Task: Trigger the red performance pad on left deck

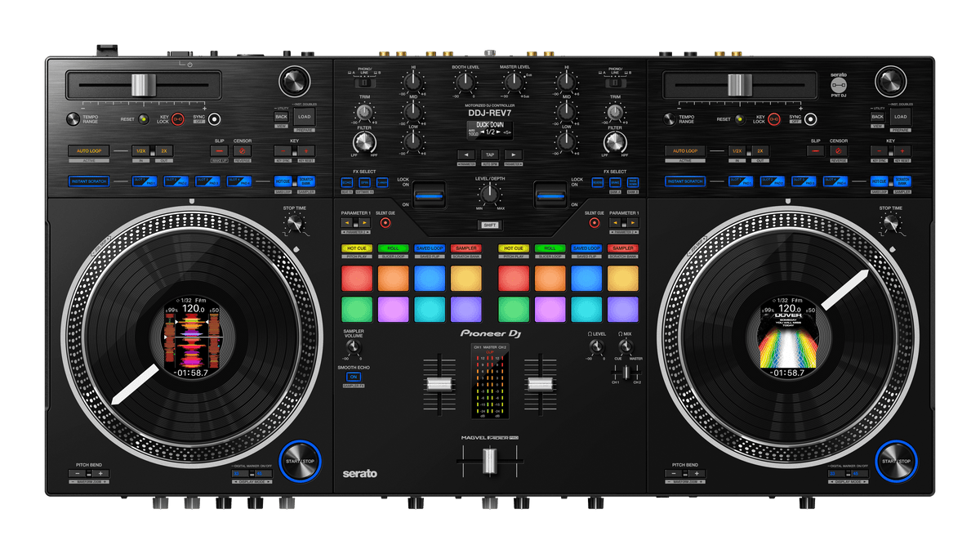Action: click(x=357, y=278)
